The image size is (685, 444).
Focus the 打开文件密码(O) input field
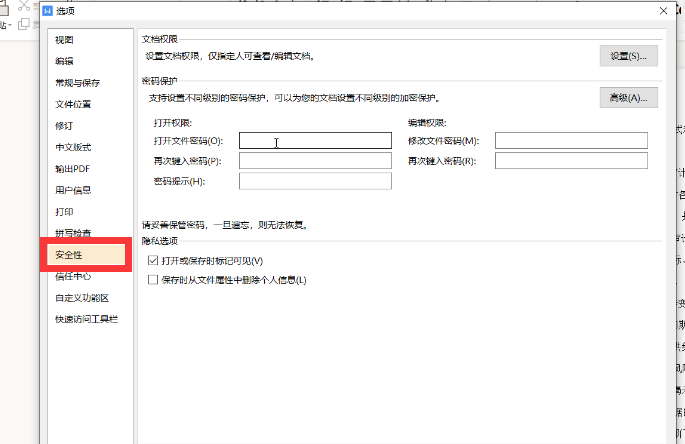315,141
